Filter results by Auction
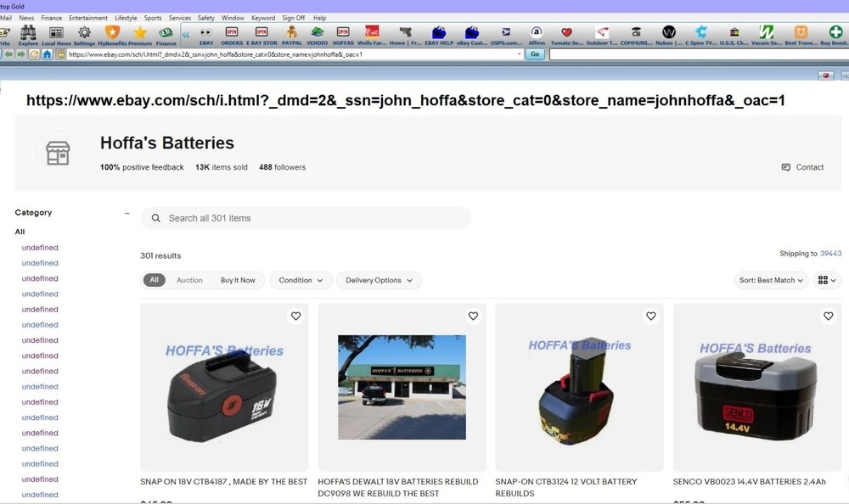 [x=189, y=280]
